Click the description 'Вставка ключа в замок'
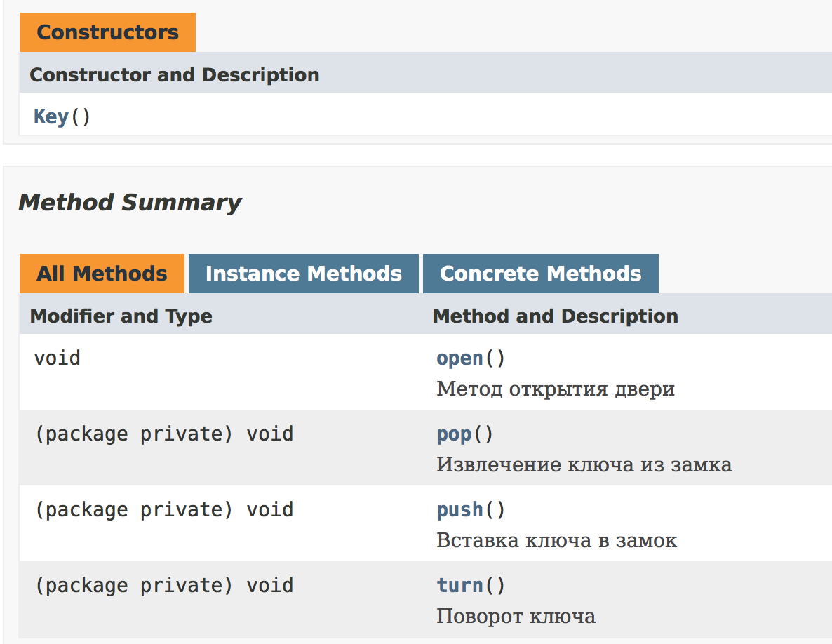 (x=556, y=541)
